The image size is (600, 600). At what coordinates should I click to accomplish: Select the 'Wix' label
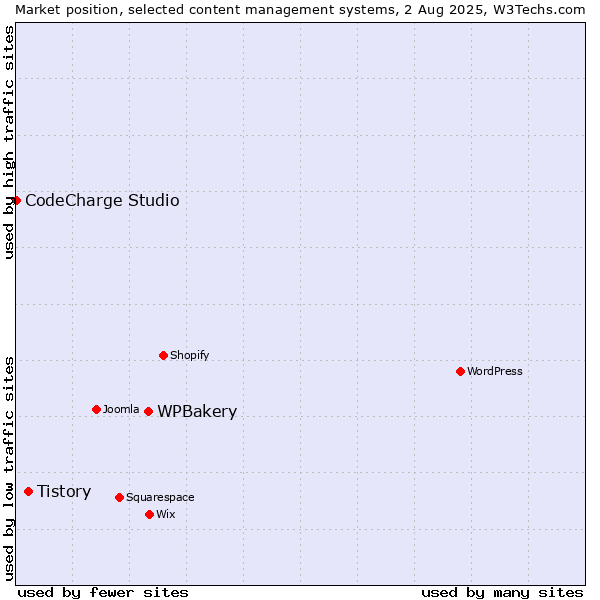[x=166, y=514]
